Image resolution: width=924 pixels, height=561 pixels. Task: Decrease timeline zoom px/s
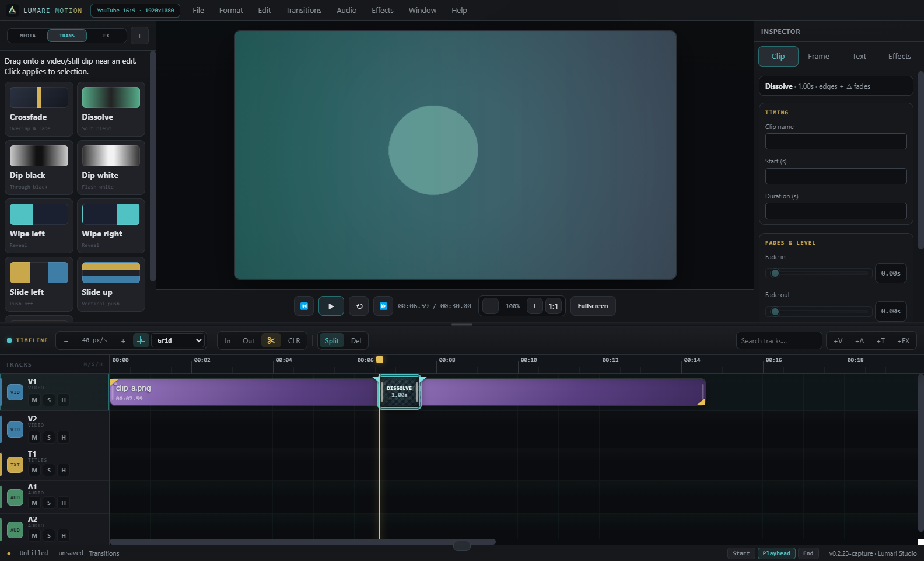pyautogui.click(x=66, y=341)
